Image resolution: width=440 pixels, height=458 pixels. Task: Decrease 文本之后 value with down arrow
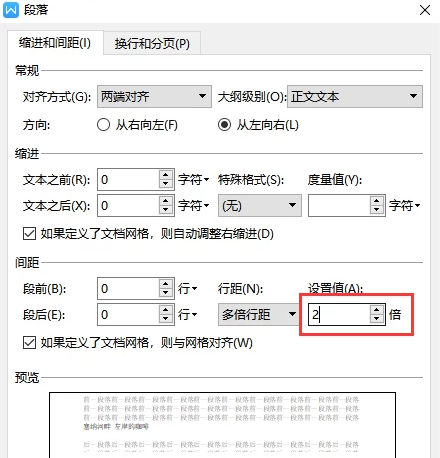[166, 210]
